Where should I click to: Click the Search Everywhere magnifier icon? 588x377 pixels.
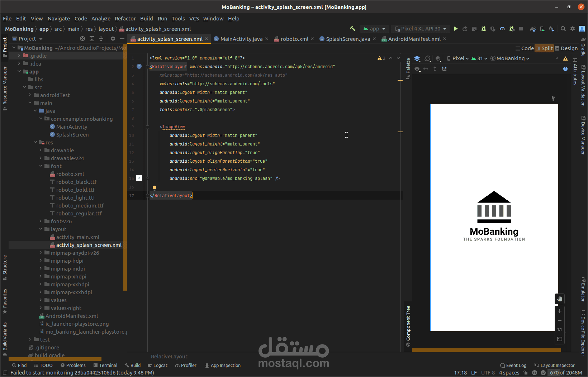point(563,29)
